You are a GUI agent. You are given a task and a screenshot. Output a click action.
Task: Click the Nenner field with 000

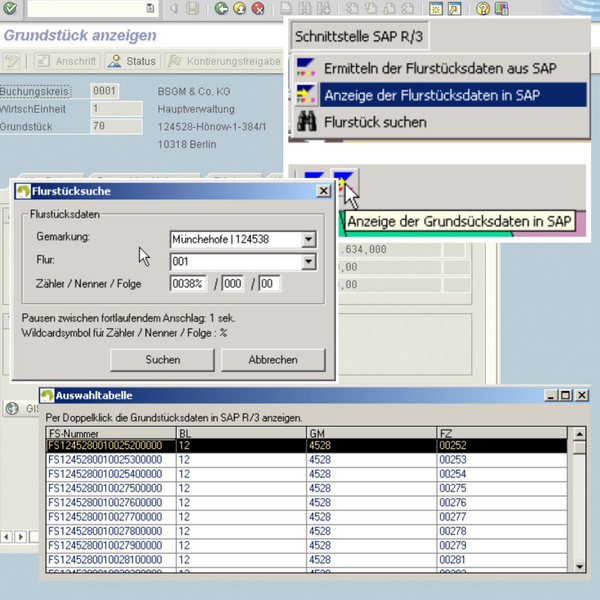233,284
